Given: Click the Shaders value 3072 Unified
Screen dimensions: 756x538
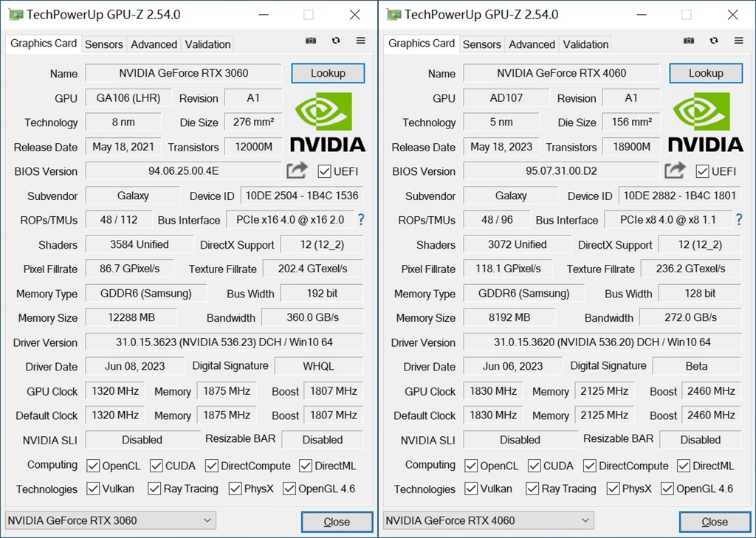Looking at the screenshot, I should point(518,244).
